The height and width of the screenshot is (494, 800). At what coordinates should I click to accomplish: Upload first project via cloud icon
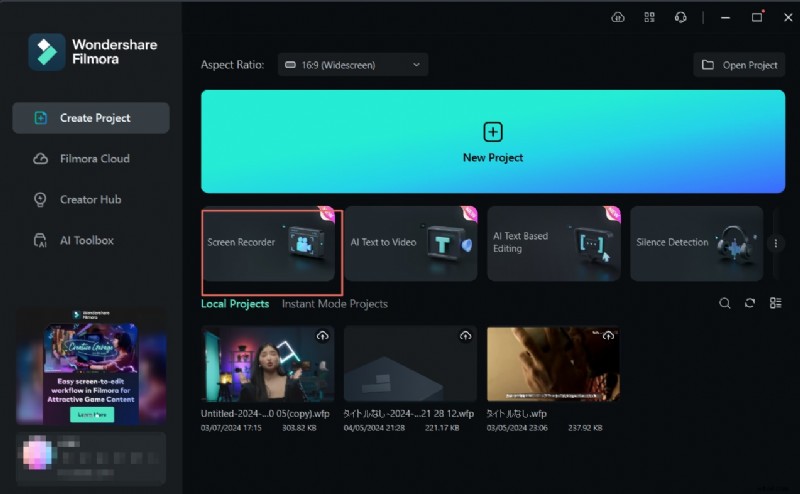click(x=323, y=336)
